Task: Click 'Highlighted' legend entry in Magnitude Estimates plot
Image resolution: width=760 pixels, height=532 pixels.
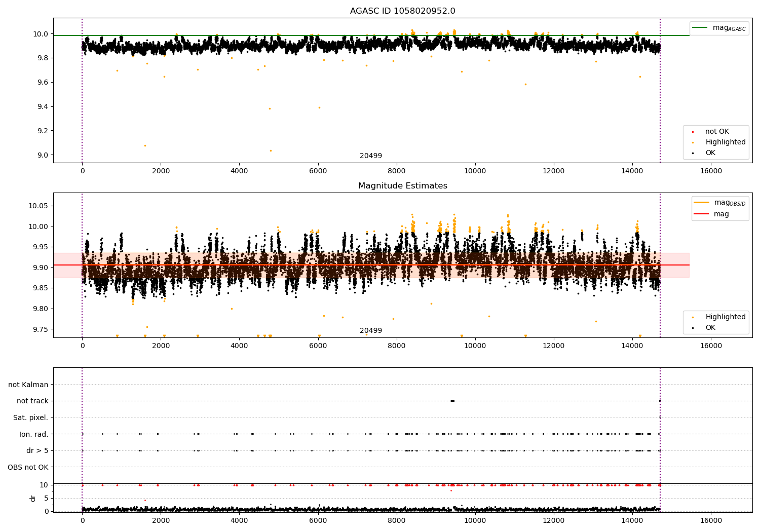Action: click(x=725, y=317)
